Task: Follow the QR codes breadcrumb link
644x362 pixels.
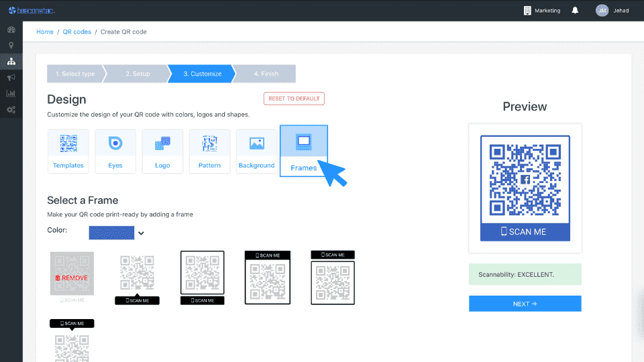Action: 76,32
